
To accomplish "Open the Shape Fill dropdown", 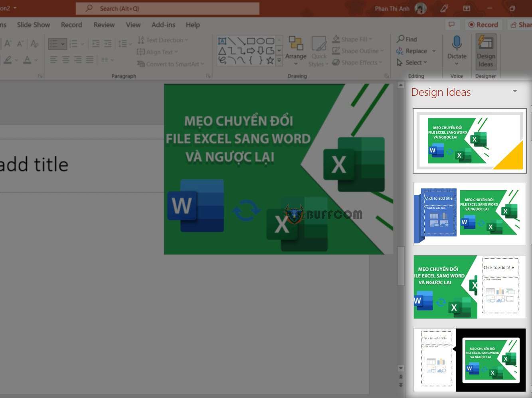I will click(x=352, y=39).
